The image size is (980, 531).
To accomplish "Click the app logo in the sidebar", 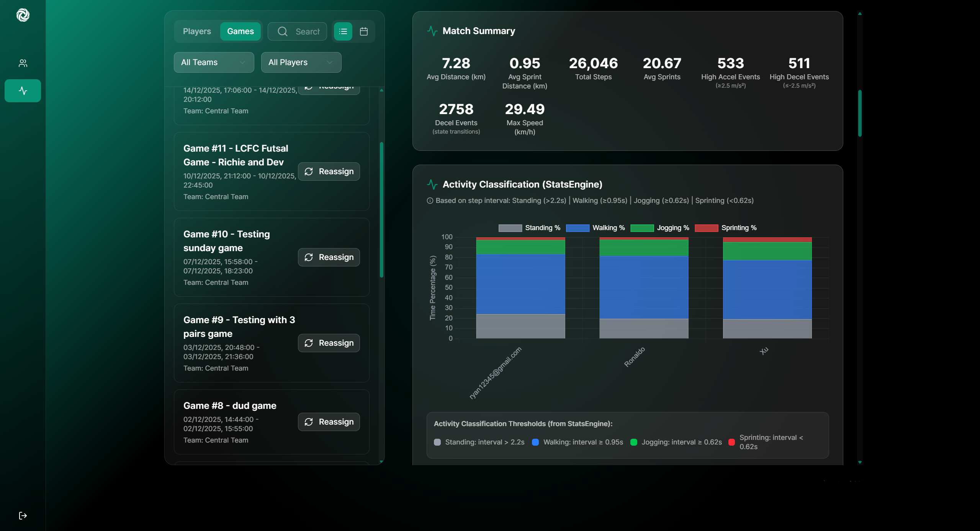I will (23, 15).
